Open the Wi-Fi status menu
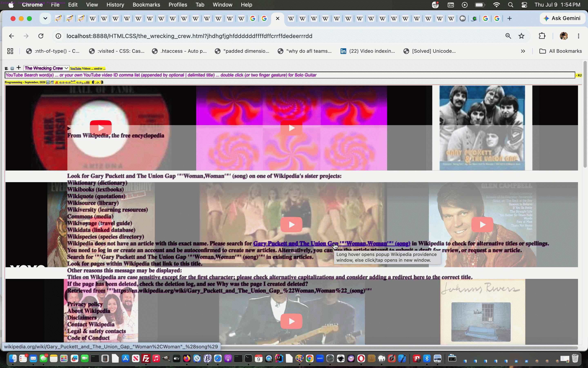 (x=496, y=5)
